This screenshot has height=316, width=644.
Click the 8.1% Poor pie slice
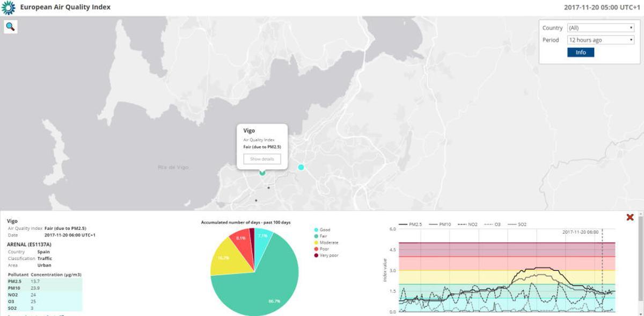click(240, 240)
